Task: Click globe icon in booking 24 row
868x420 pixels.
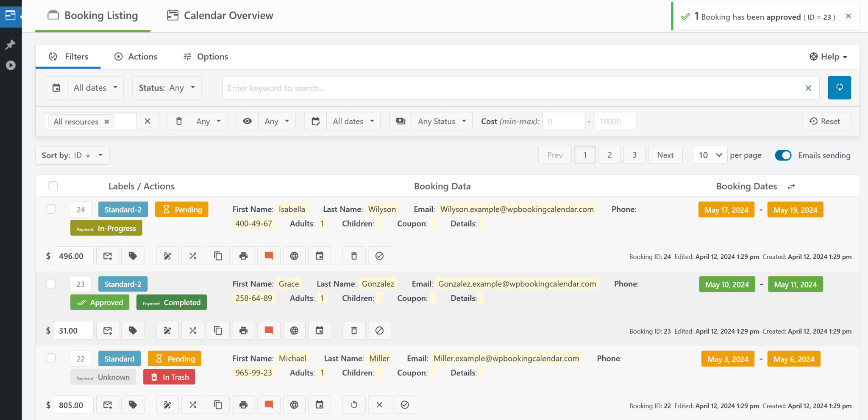Action: 294,256
